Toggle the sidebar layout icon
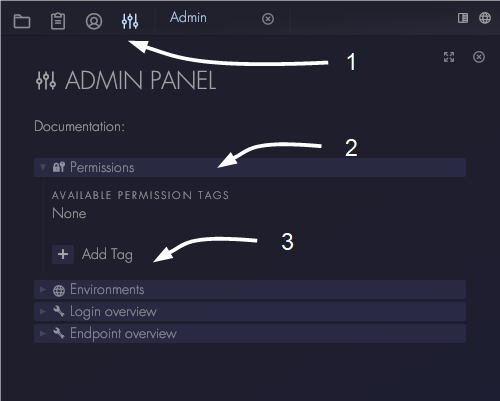Screen dimensions: 500x401 (463, 18)
